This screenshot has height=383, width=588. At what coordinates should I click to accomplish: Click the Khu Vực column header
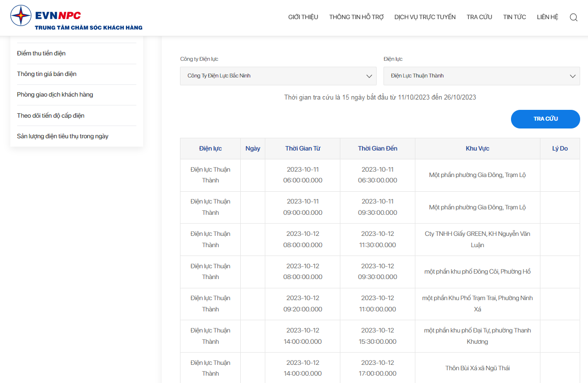point(477,149)
